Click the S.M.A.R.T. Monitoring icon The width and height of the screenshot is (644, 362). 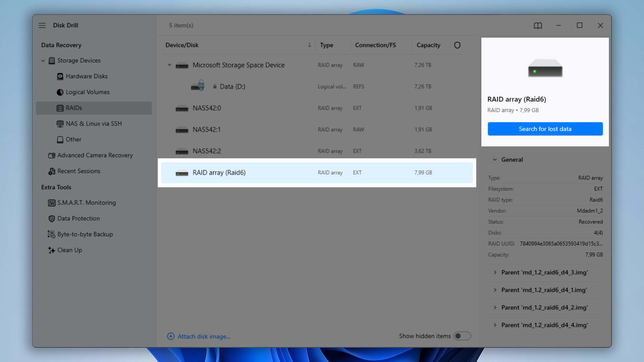(x=52, y=203)
